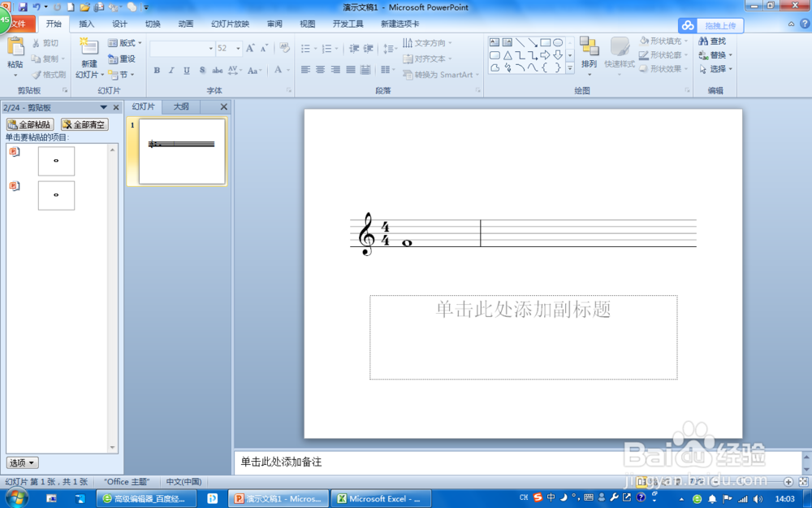812x508 pixels.
Task: Enable underline formatting
Action: pyautogui.click(x=185, y=70)
